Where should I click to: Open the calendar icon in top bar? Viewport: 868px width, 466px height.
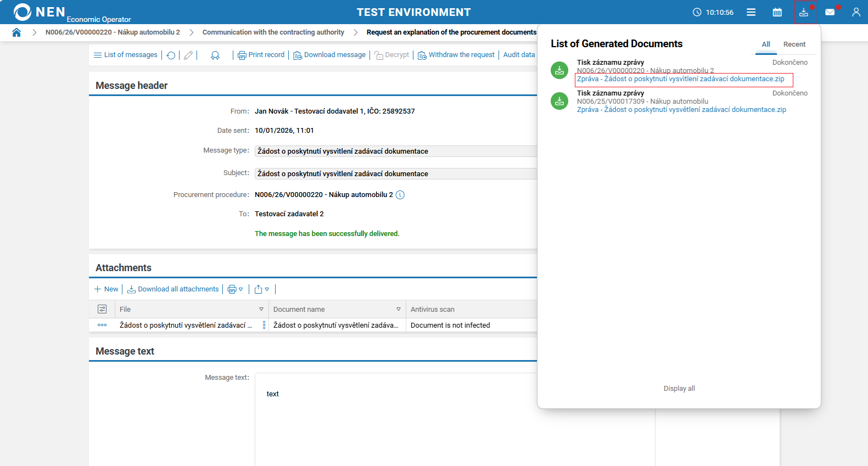pos(777,12)
